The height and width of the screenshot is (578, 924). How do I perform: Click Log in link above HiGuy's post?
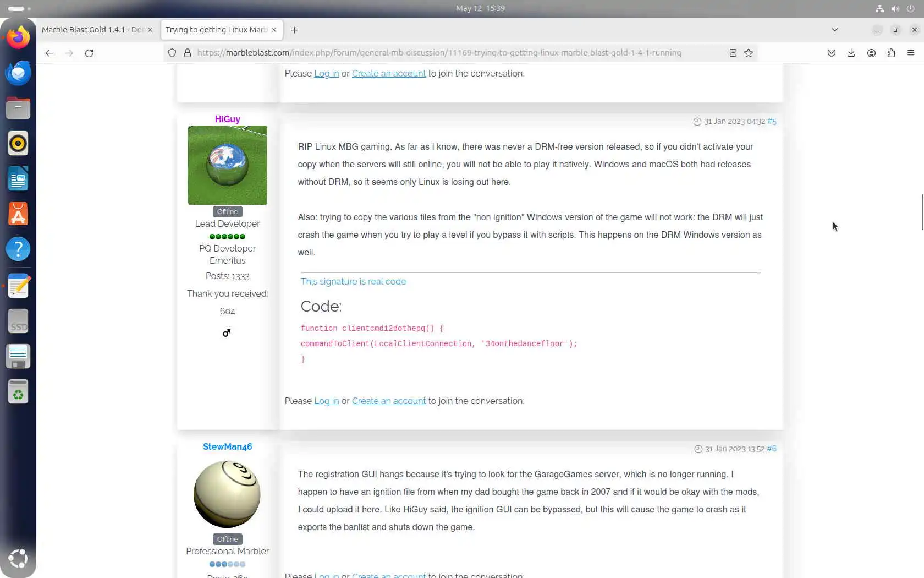pyautogui.click(x=326, y=74)
